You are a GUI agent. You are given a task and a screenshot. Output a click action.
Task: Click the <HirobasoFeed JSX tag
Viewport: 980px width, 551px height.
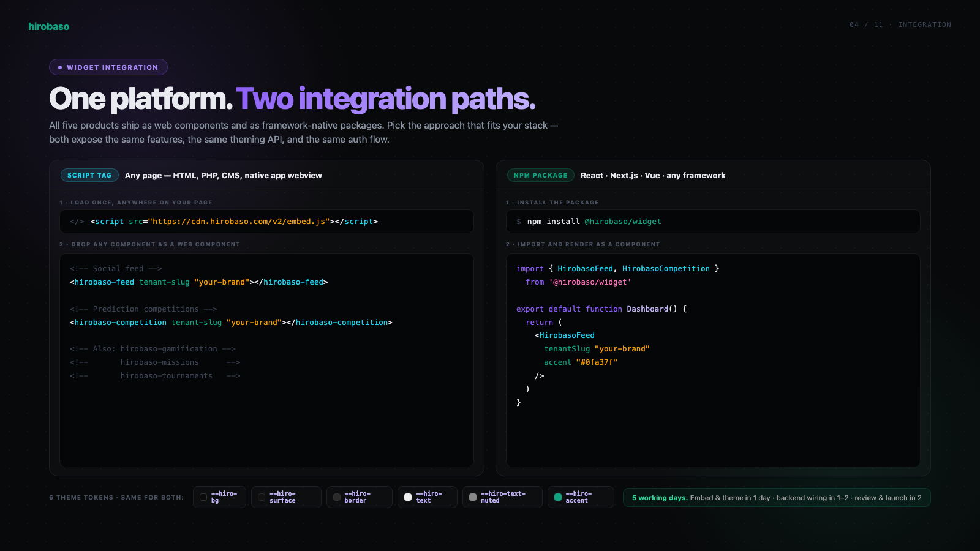[565, 335]
